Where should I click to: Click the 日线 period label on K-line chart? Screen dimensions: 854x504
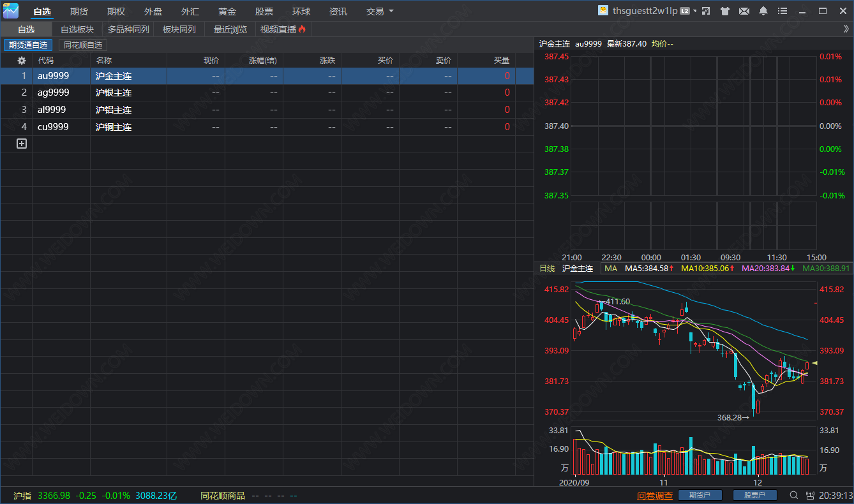547,269
